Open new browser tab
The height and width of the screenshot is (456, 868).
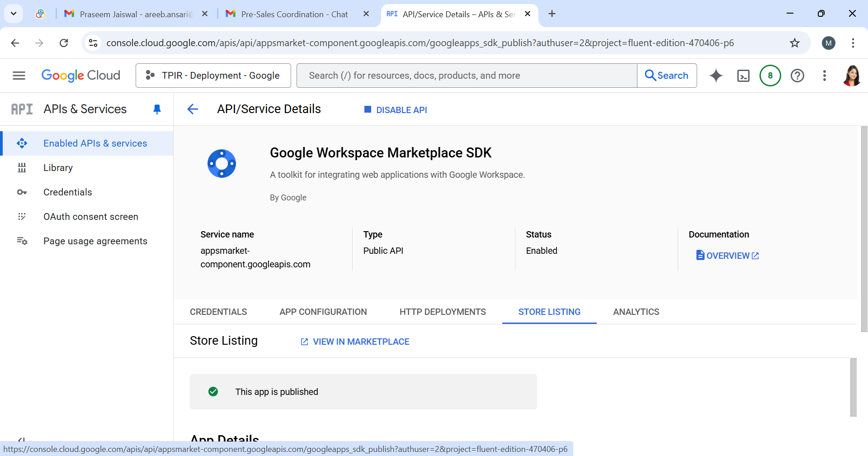tap(552, 14)
